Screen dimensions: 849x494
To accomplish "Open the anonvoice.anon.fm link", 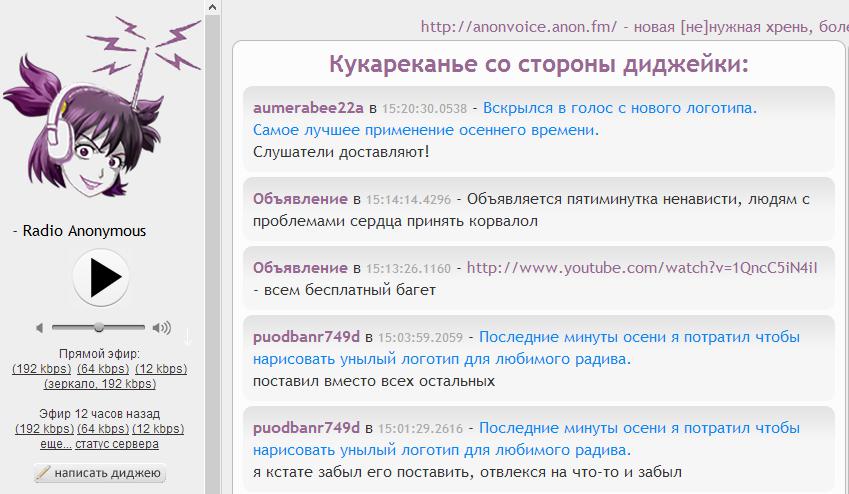I will [x=519, y=27].
